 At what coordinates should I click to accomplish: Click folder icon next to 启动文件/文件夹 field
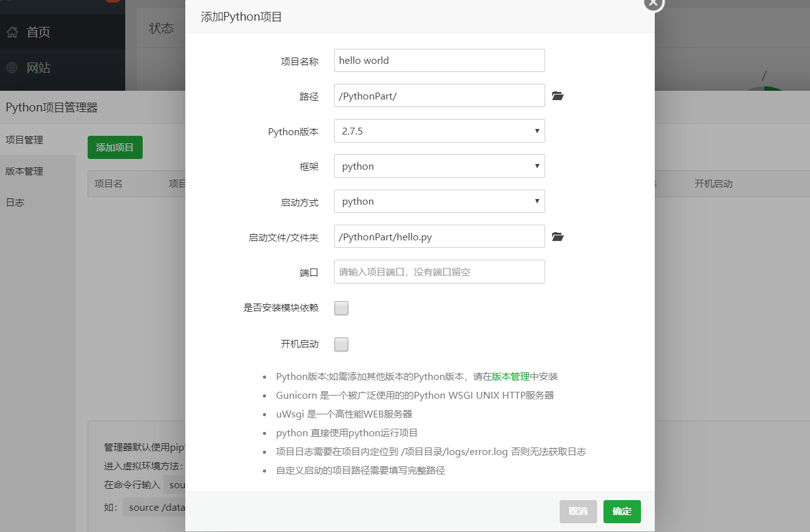tap(558, 237)
